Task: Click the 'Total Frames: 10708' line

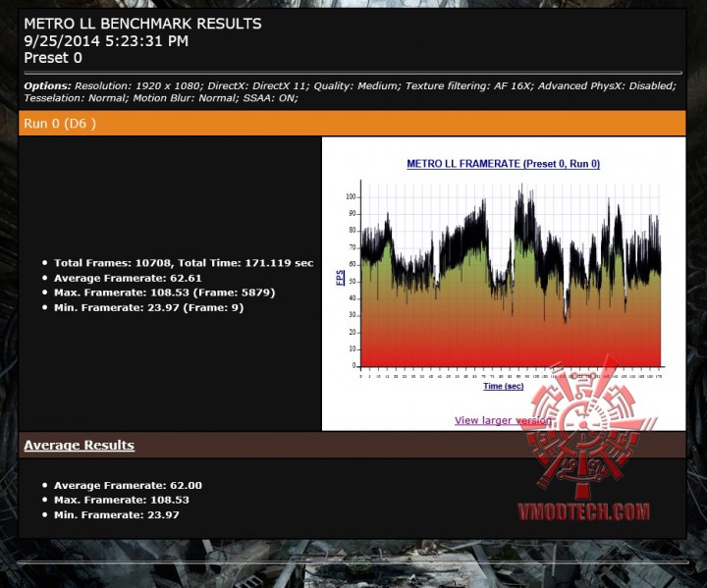Action: coord(184,263)
